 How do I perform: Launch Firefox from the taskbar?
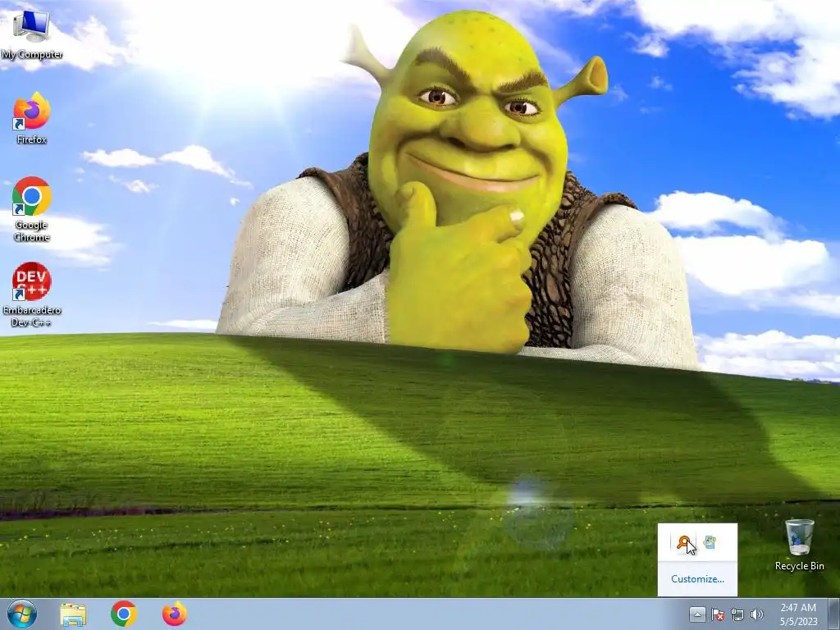[x=175, y=614]
